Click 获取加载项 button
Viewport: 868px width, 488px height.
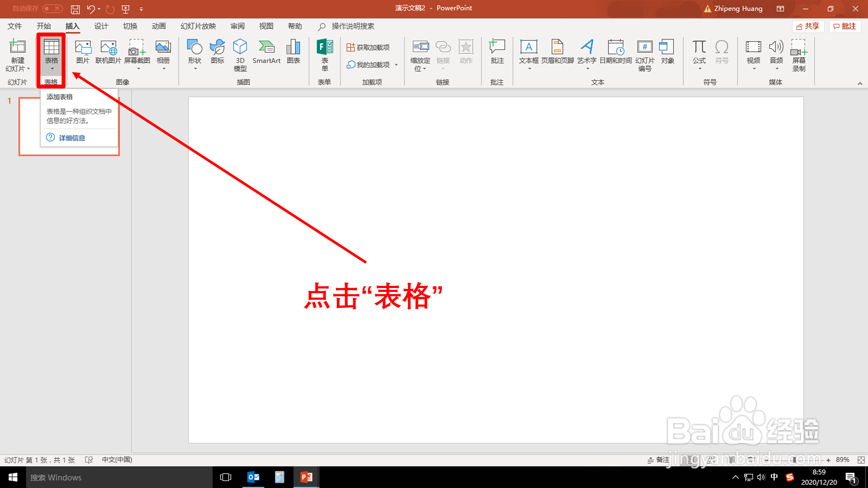point(368,47)
